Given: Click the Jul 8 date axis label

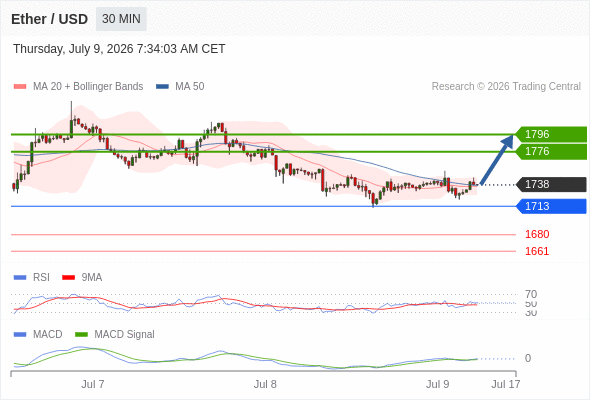Looking at the screenshot, I should 265,384.
